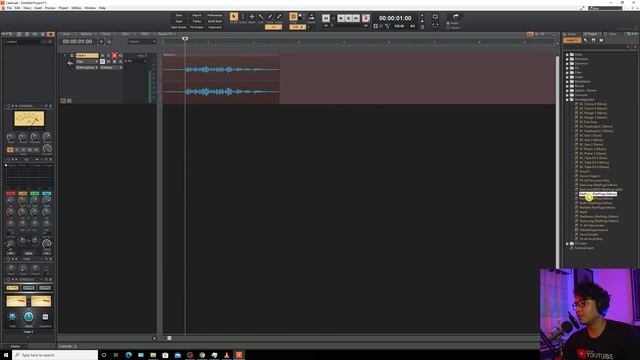Open the instruments filter icon in browser
Image resolution: width=640 pixels, height=360 pixels.
tap(593, 40)
